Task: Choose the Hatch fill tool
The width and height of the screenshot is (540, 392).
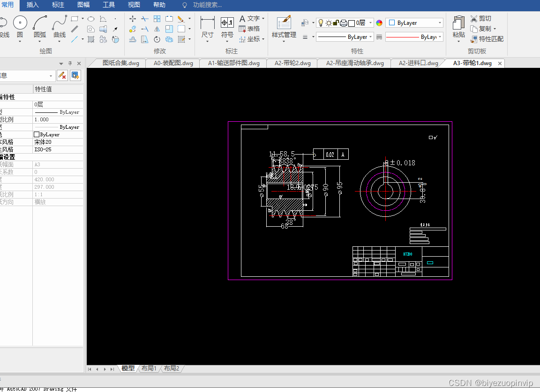Action: pyautogui.click(x=91, y=39)
